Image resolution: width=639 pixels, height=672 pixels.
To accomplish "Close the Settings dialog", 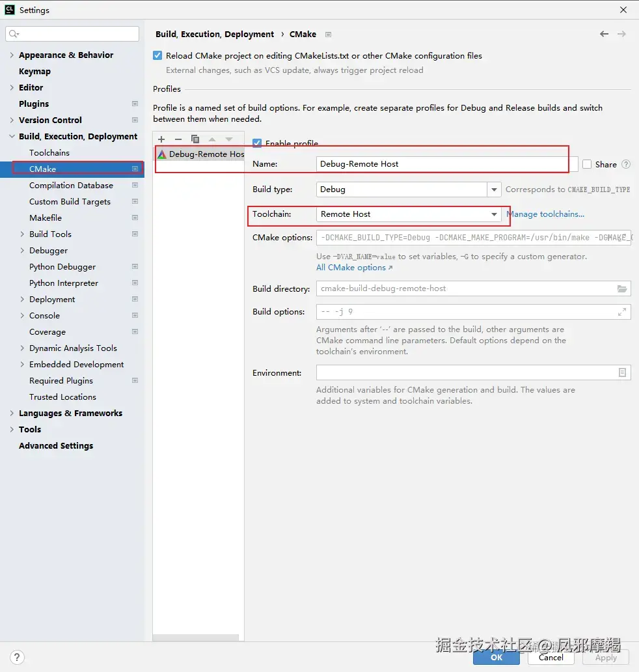I will (x=623, y=9).
